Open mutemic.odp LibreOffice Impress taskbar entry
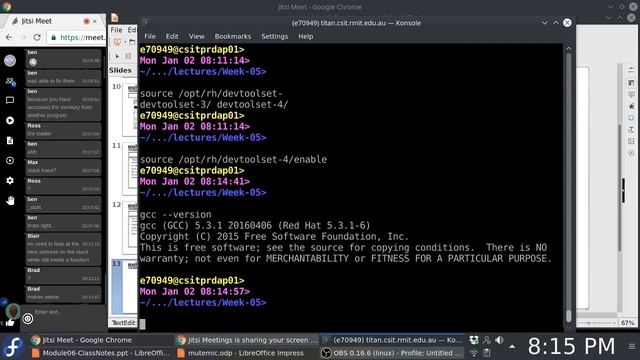 pyautogui.click(x=247, y=353)
